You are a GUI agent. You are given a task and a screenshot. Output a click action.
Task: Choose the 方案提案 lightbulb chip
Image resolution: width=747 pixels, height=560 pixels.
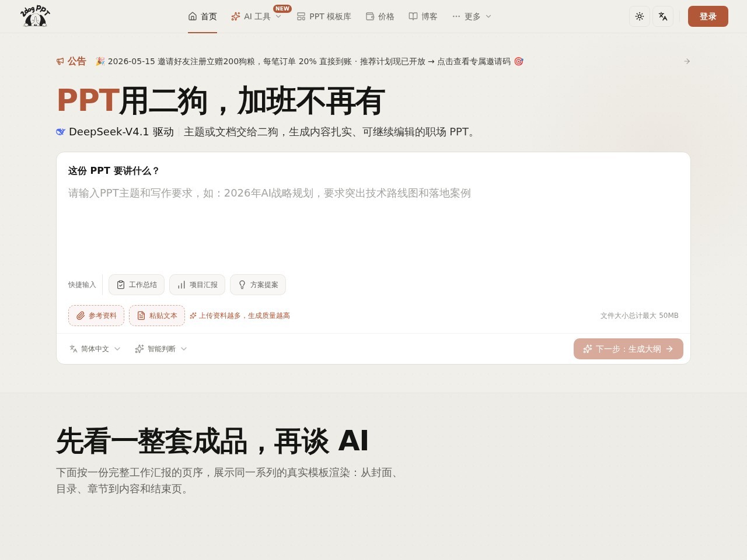click(258, 285)
